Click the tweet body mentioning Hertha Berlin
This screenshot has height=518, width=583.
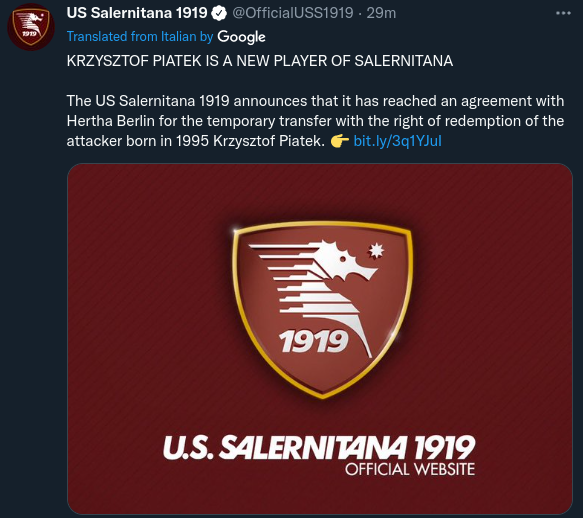click(315, 121)
